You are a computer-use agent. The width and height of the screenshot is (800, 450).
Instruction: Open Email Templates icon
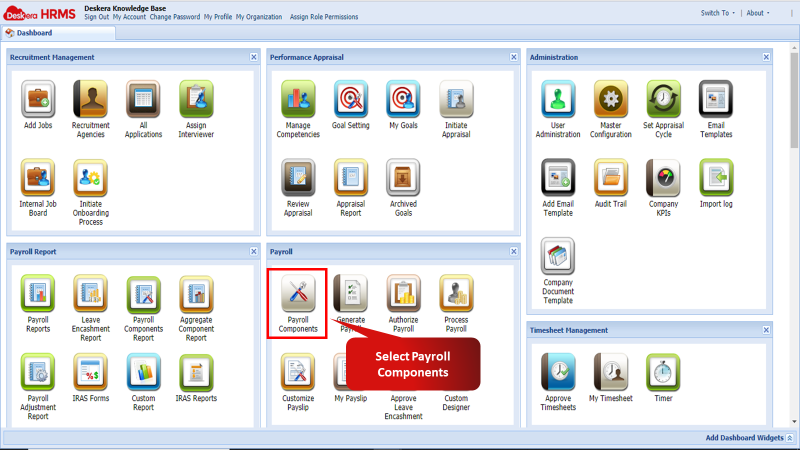click(x=716, y=98)
